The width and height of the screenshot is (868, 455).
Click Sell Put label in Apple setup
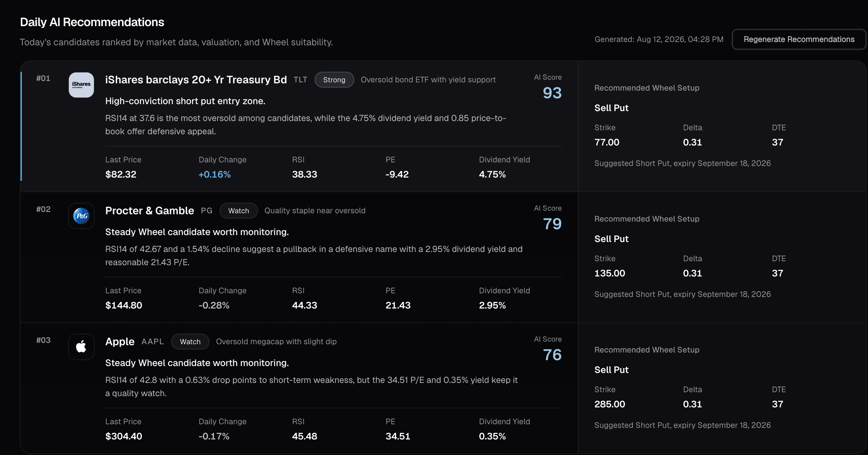click(x=611, y=370)
